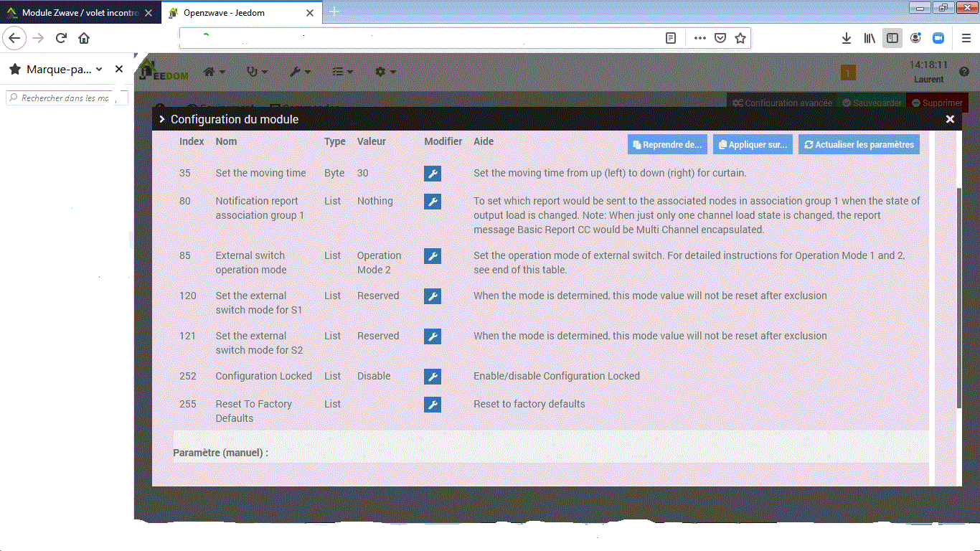Image resolution: width=980 pixels, height=551 pixels.
Task: Modify the Configuration Locked parameter
Action: click(433, 377)
